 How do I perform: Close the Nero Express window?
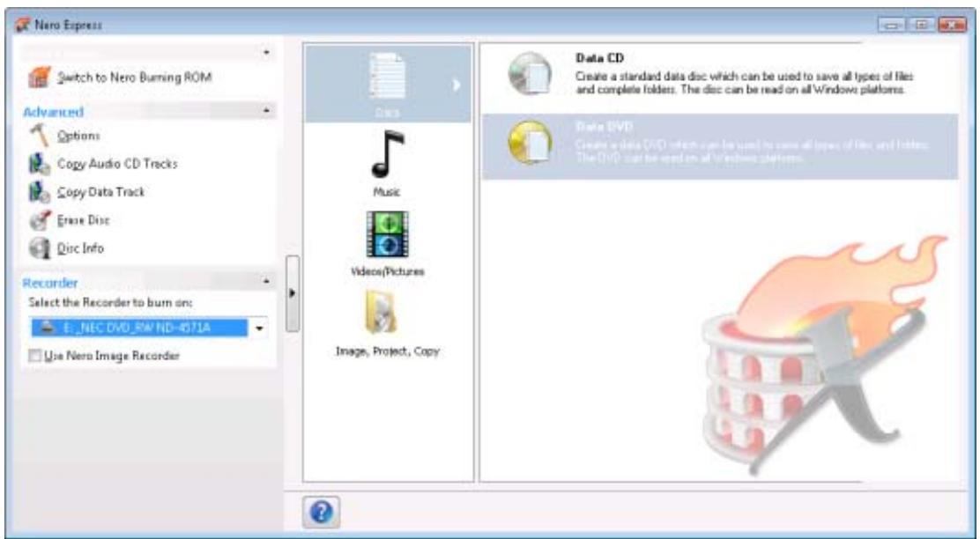pos(951,25)
